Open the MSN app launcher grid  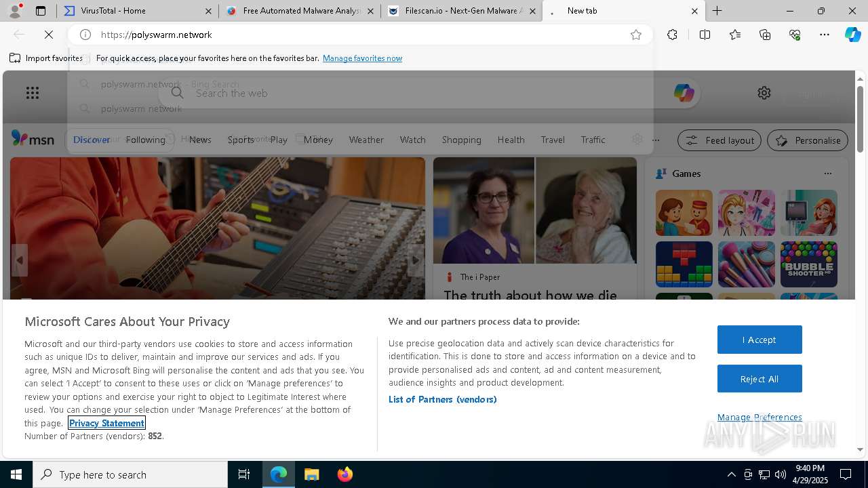pos(33,93)
